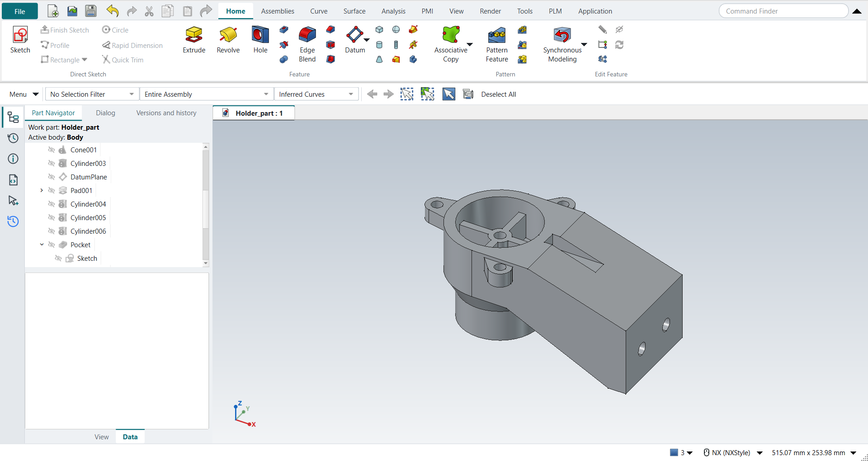The image size is (868, 461).
Task: Start a new Sketch from ribbon
Action: 20,40
